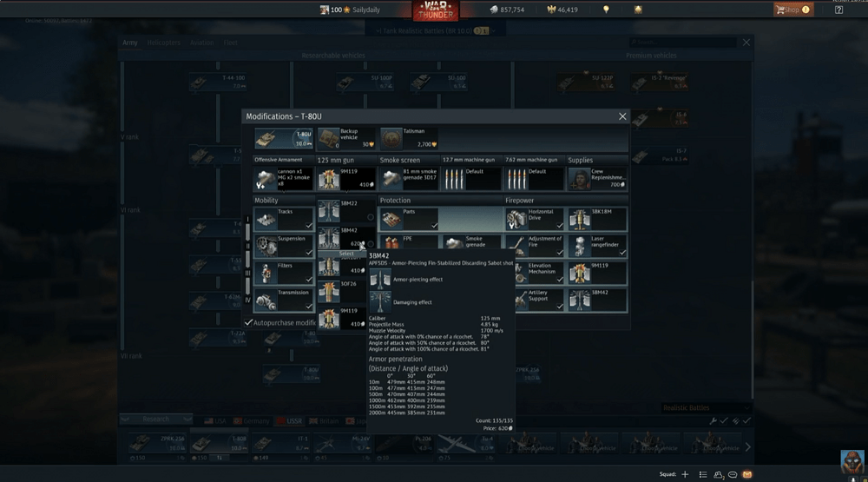
Task: Click the squad plus icon
Action: 686,474
